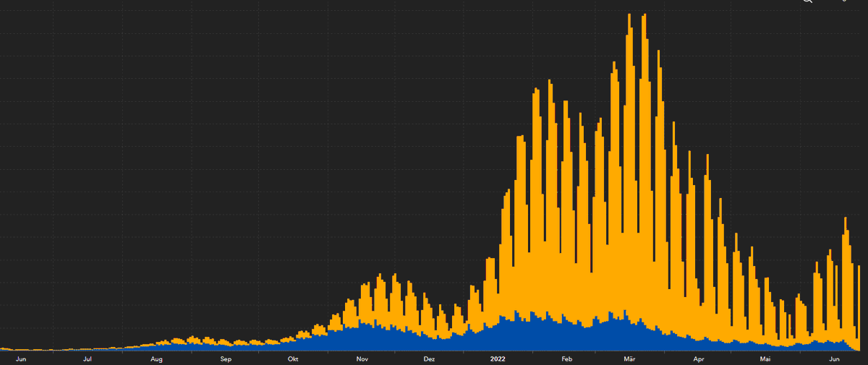Click the Mai month label

(765, 358)
